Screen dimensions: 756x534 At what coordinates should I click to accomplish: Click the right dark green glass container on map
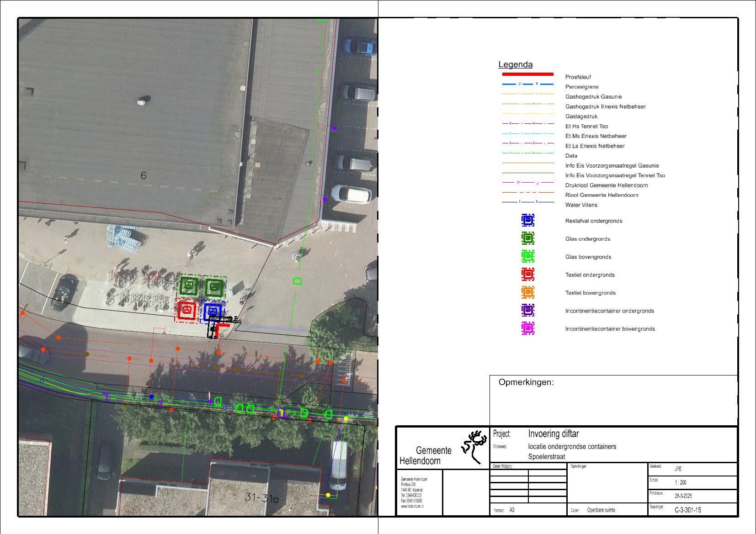214,287
